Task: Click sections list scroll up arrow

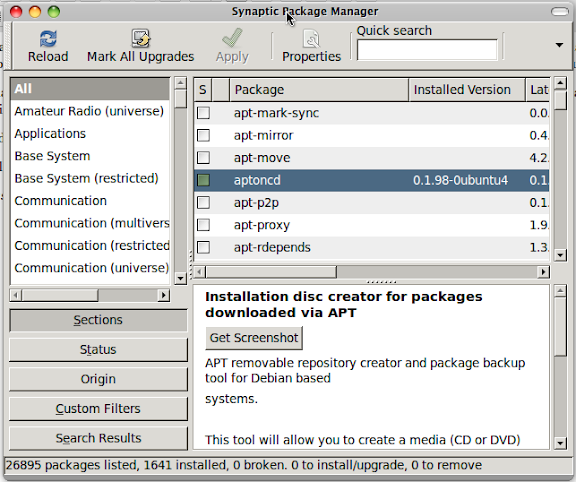Action: point(180,83)
